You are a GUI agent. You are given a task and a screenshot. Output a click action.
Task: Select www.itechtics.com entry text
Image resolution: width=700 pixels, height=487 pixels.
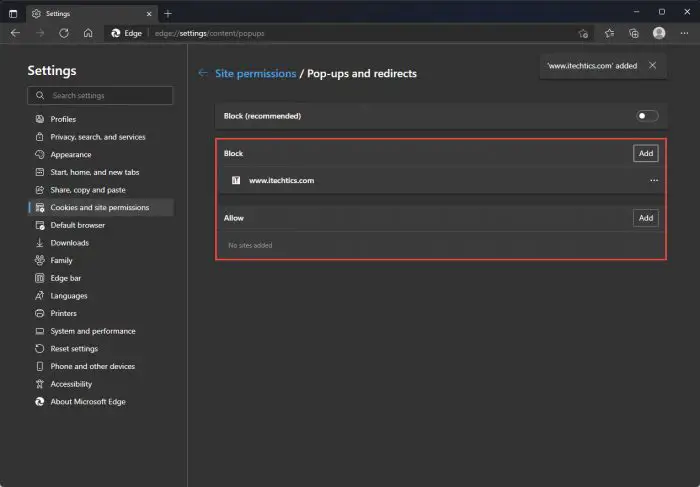tap(281, 180)
